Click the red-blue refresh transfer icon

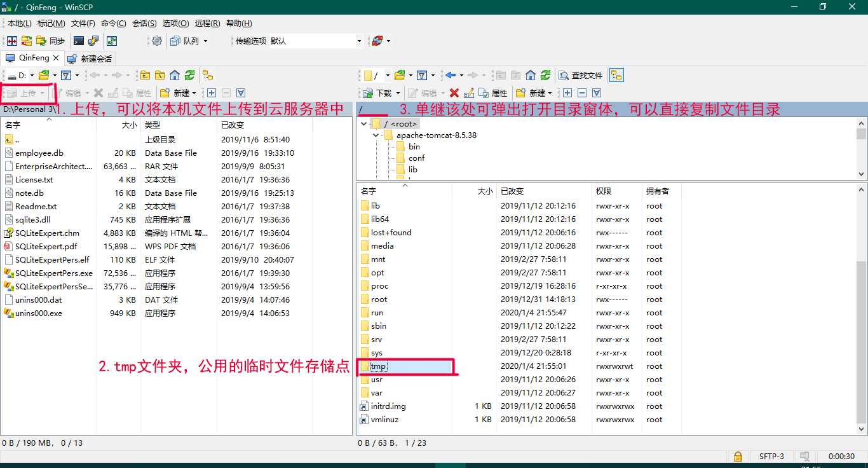click(x=377, y=41)
